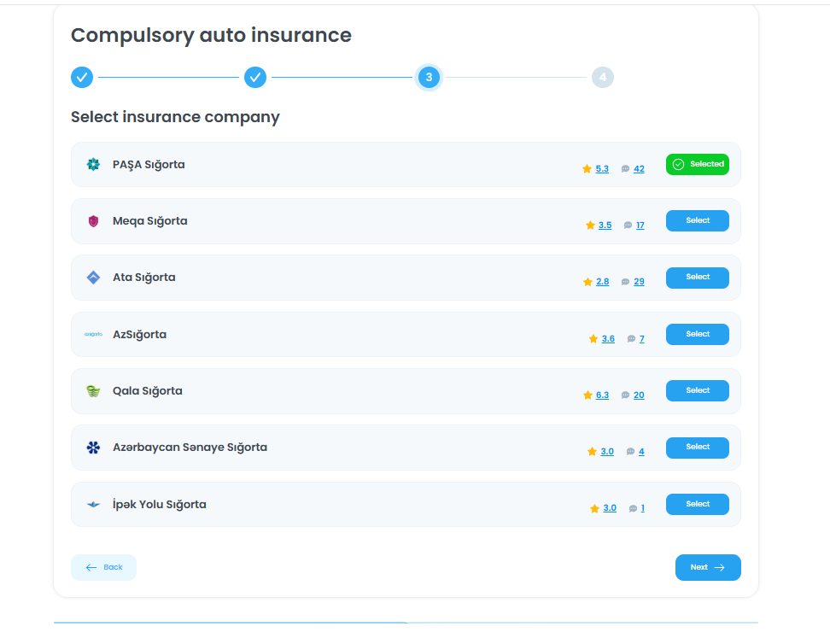Select Ata Sığorta as insurance company
This screenshot has width=830, height=644.
tap(697, 277)
